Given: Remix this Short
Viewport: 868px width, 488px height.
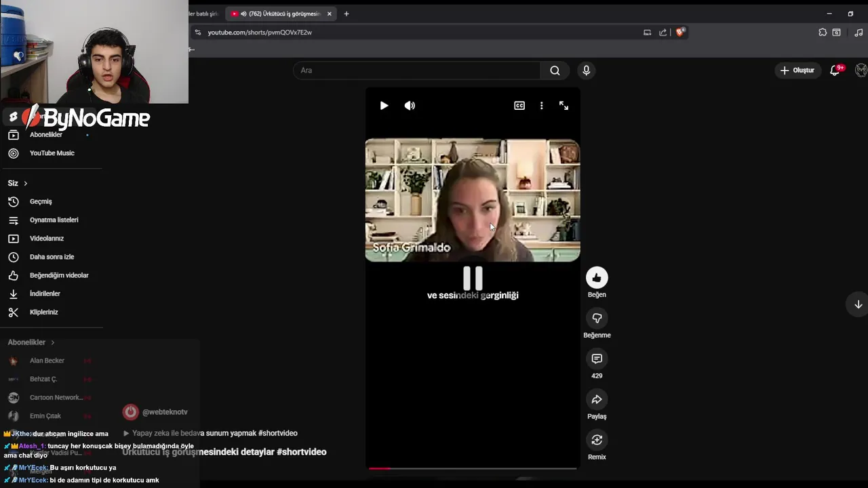Looking at the screenshot, I should click(597, 441).
